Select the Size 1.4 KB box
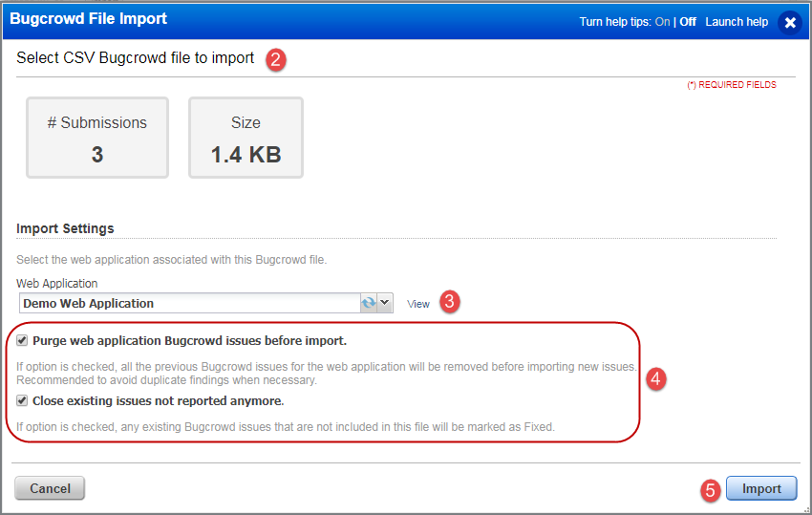 pyautogui.click(x=246, y=138)
